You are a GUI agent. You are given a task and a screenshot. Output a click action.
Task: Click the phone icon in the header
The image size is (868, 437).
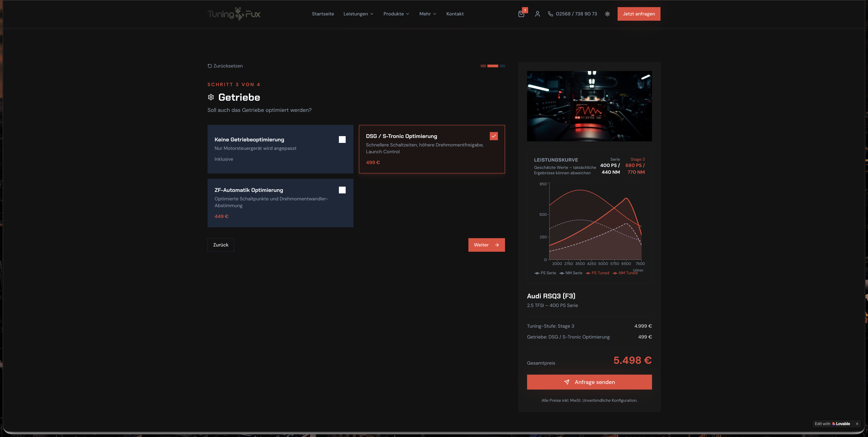click(550, 14)
